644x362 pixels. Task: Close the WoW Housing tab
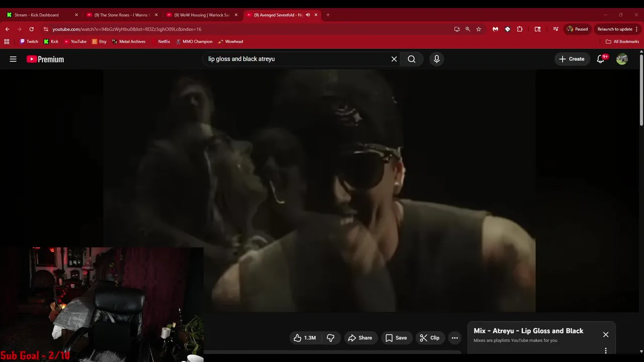tap(236, 15)
